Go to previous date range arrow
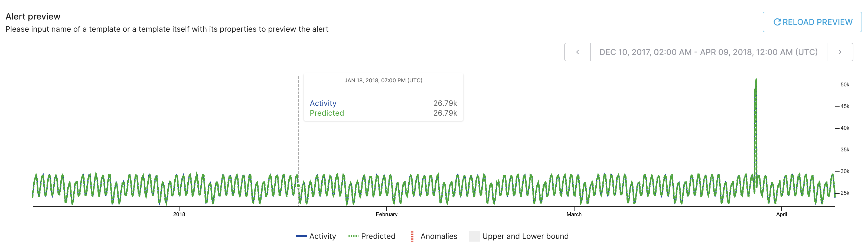 577,52
